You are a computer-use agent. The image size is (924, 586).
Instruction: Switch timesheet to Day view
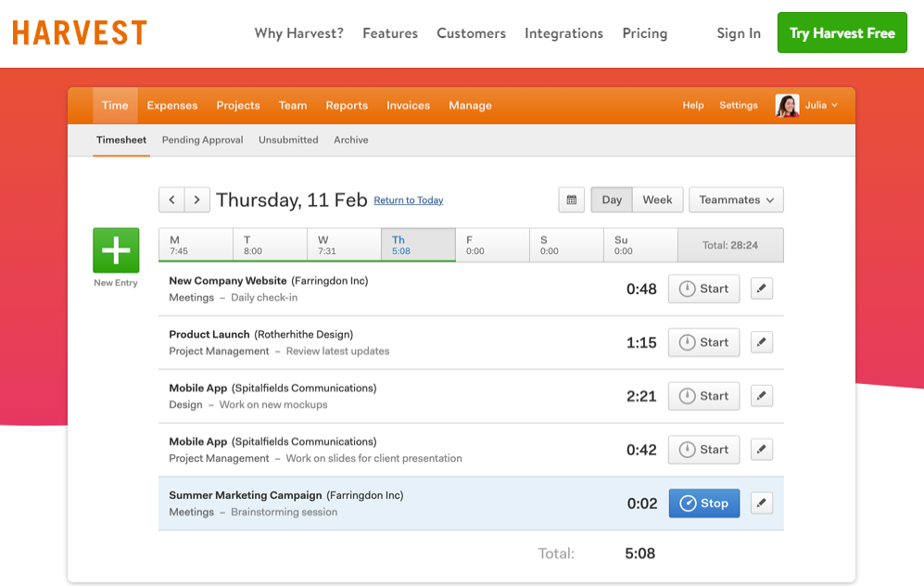click(x=612, y=200)
